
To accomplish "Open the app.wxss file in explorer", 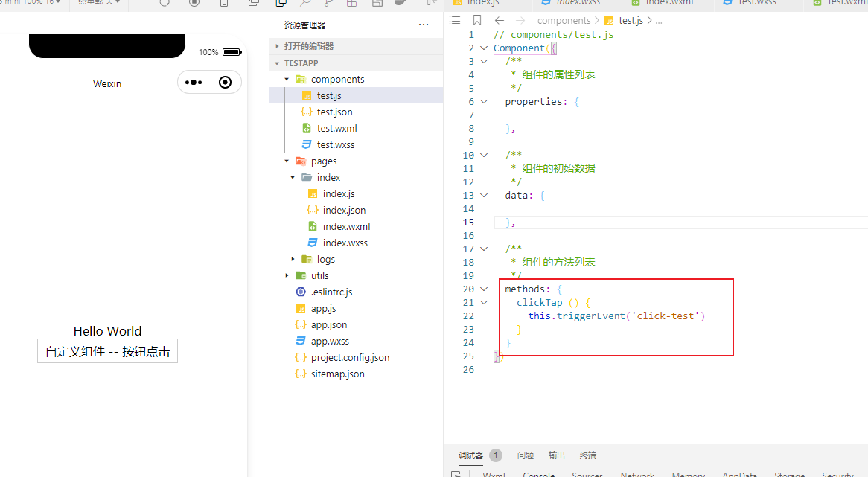I will [330, 341].
